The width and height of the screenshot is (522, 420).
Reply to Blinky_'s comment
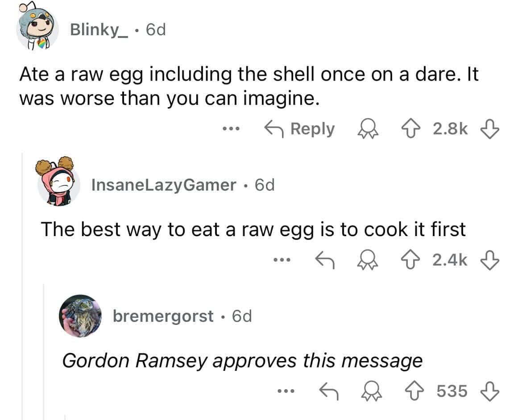300,129
